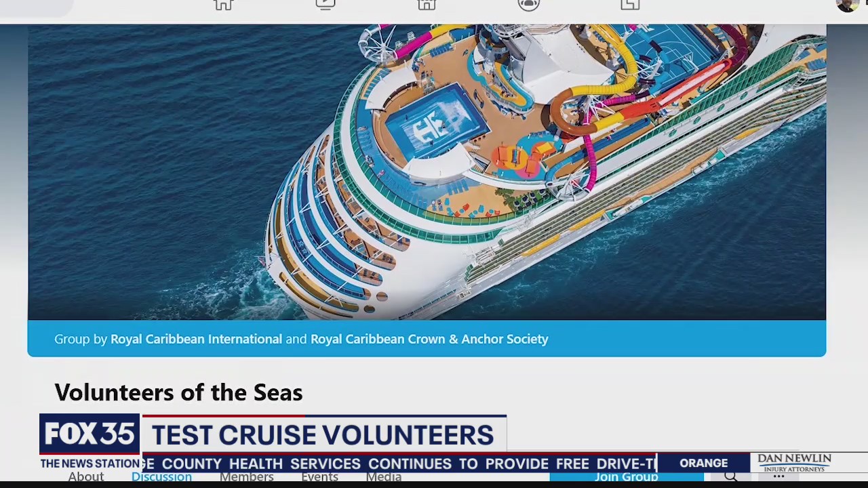Click the FOX 35 station logo

[x=89, y=434]
